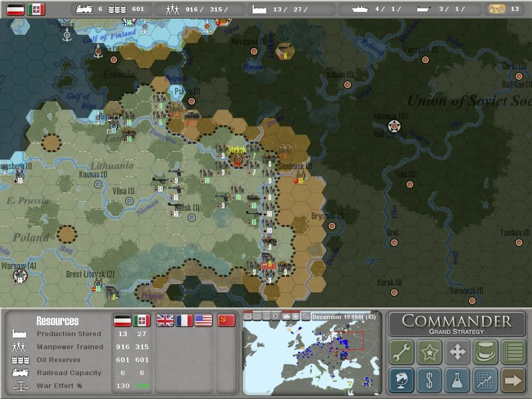Click the gold coins icon top-right
This screenshot has height=399, width=532.
tap(497, 9)
